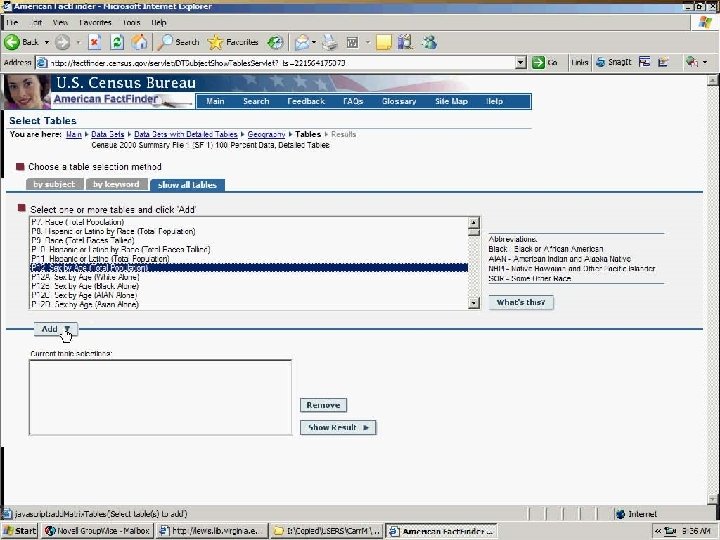The height and width of the screenshot is (540, 720).
Task: Click Feedback in the navigation bar
Action: 306,101
